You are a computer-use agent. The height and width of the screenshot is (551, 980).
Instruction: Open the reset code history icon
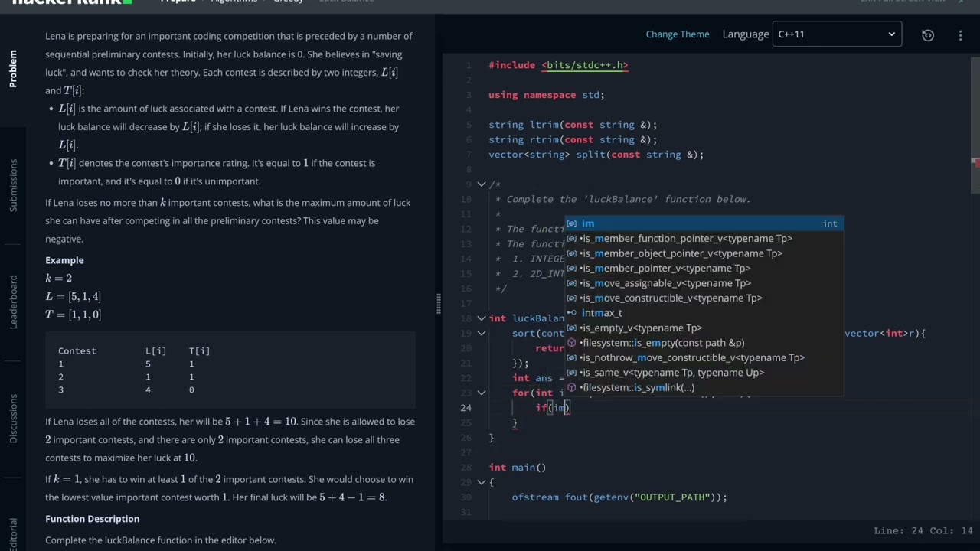[x=927, y=34]
